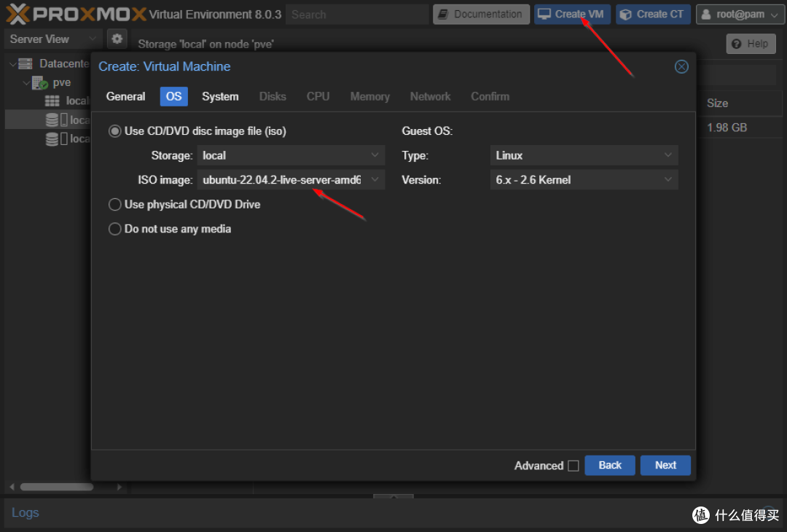The width and height of the screenshot is (787, 532).
Task: Click the Next button
Action: [665, 465]
